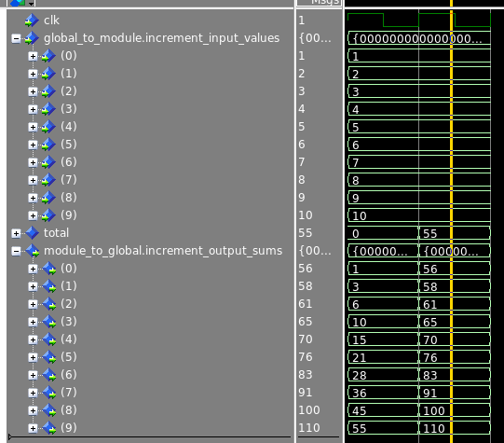Expand input_values element (8)
This screenshot has height=443, width=504.
(33, 198)
